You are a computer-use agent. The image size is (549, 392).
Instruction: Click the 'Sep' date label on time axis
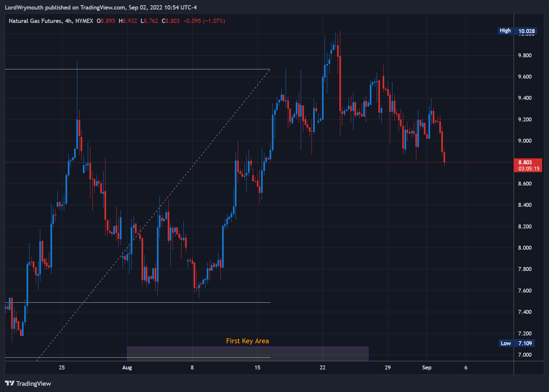click(426, 367)
